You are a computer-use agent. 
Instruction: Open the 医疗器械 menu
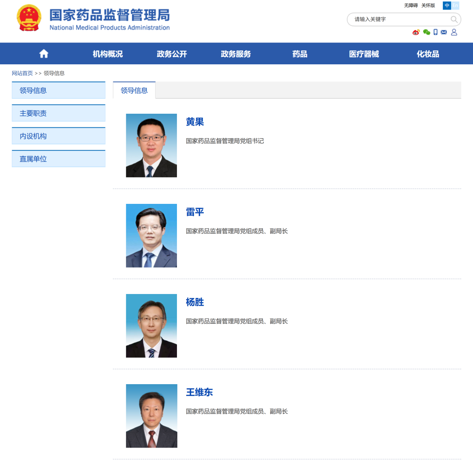click(x=364, y=54)
